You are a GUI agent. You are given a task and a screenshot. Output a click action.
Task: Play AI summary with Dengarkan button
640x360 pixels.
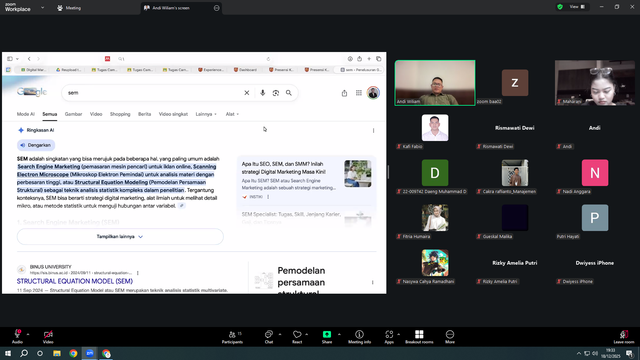36,145
